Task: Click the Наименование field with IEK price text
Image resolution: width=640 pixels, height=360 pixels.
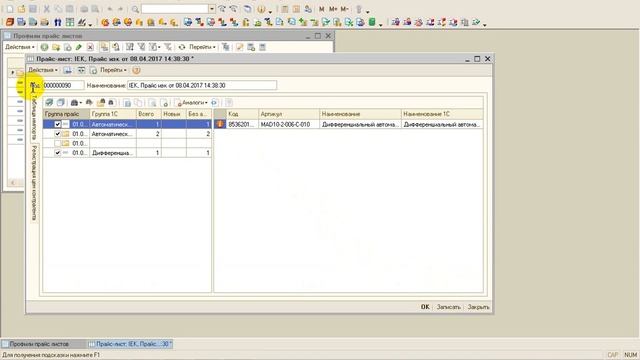Action: 202,85
